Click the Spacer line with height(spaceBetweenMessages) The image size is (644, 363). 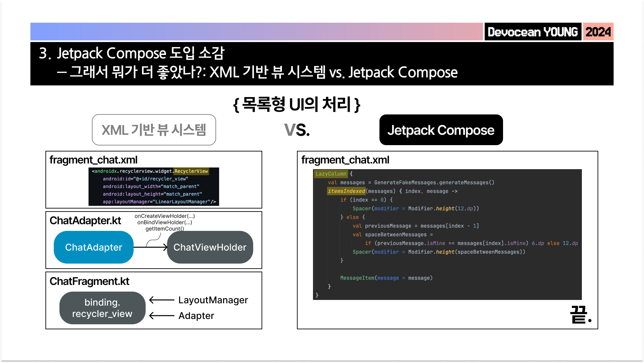point(439,252)
